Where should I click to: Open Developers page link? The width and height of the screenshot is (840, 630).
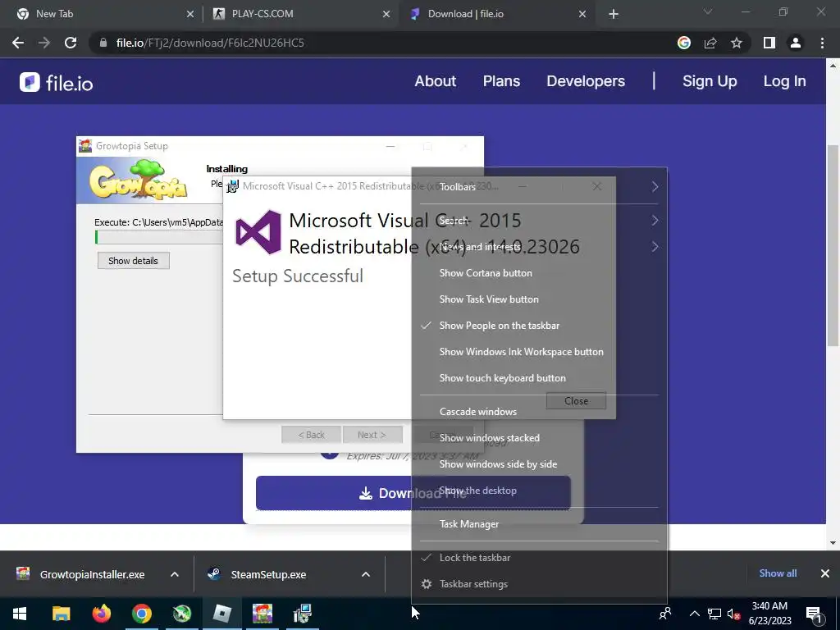click(x=586, y=81)
